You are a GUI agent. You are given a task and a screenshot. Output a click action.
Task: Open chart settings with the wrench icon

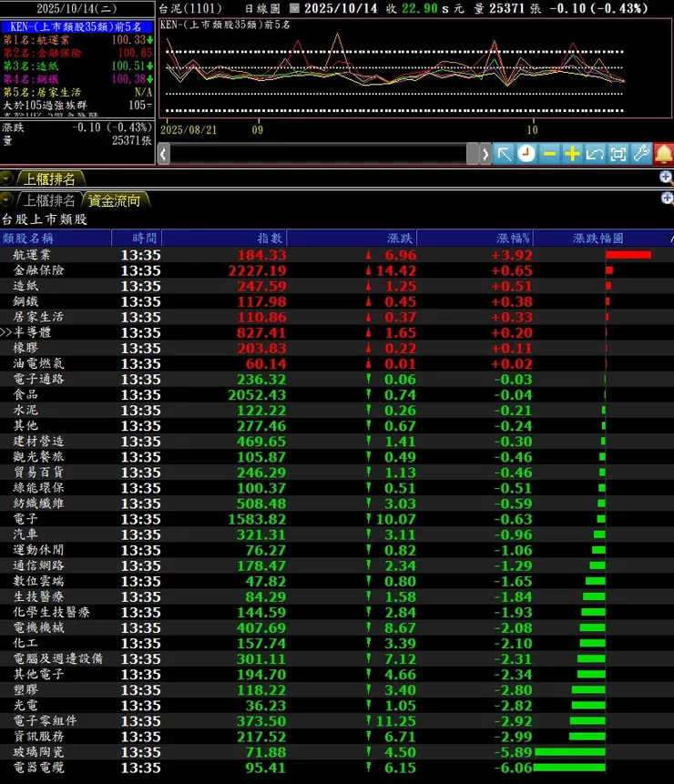[641, 154]
